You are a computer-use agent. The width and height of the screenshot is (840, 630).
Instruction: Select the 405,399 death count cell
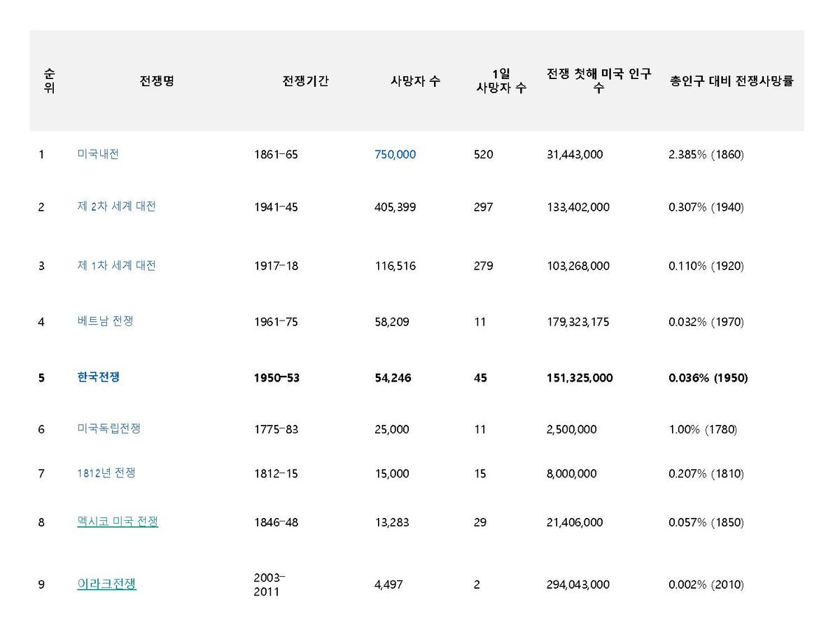click(x=395, y=207)
